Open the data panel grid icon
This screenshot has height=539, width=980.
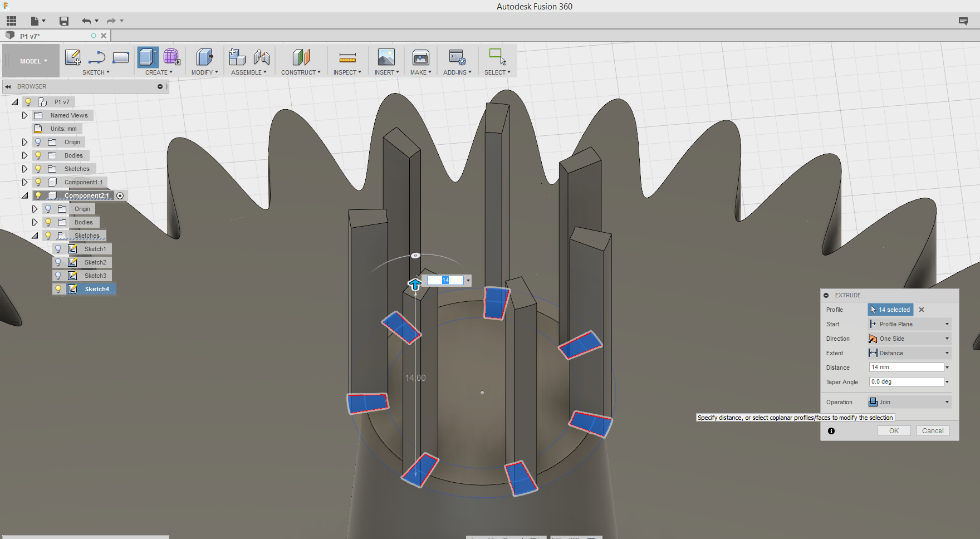pyautogui.click(x=11, y=21)
